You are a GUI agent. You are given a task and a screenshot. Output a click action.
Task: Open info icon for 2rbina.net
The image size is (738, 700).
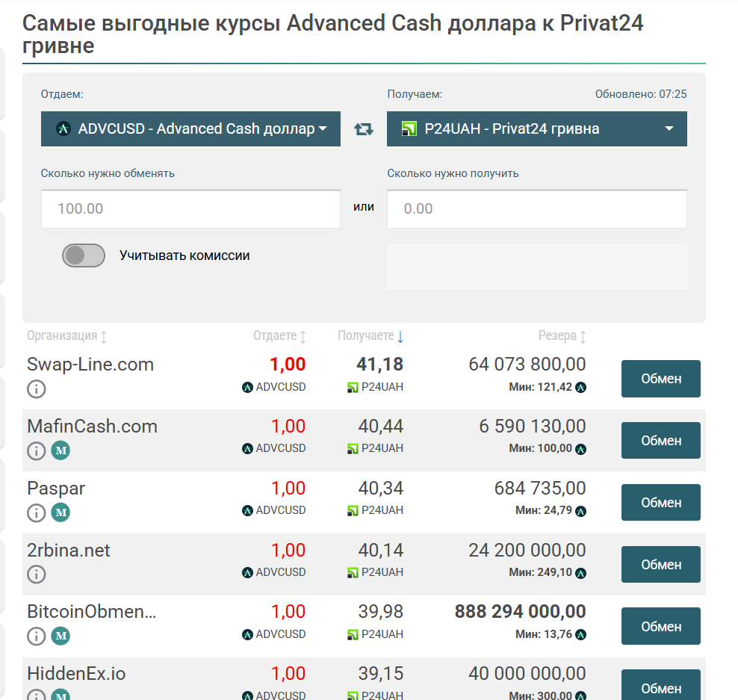coord(37,574)
